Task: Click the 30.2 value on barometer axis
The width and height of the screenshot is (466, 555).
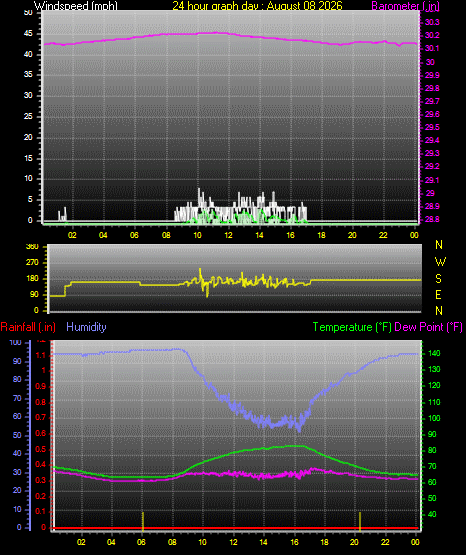Action: (x=432, y=35)
